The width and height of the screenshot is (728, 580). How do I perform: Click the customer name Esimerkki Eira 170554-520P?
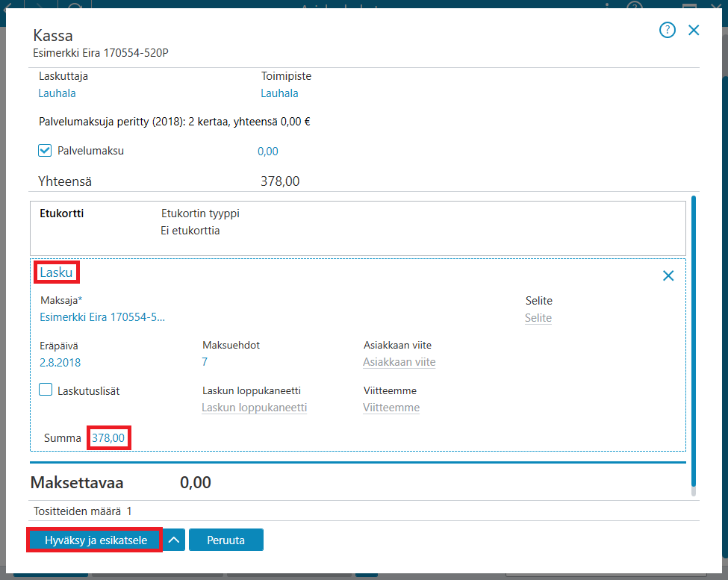101,53
